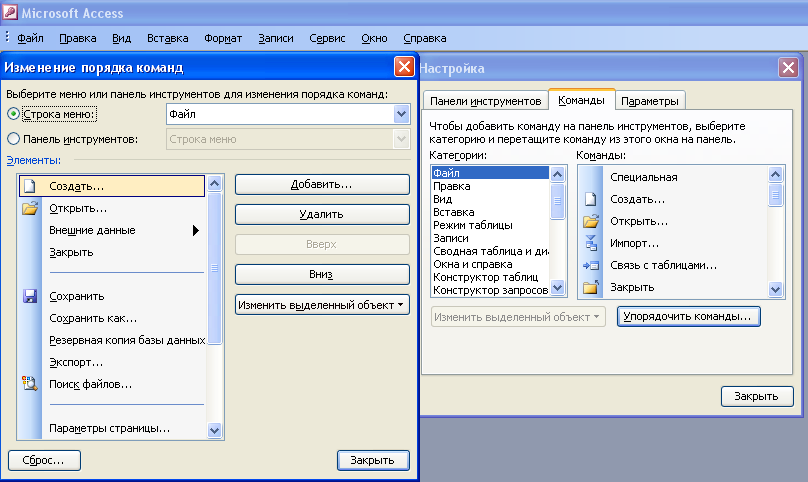
Task: Select Экспорт... item in Элементы list
Action: (112, 362)
